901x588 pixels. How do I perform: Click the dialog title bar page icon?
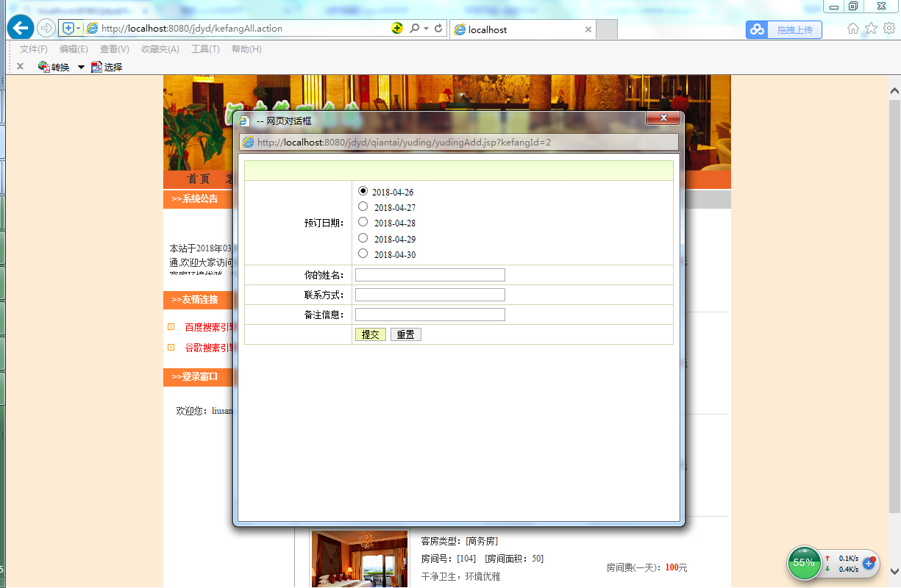click(x=245, y=121)
